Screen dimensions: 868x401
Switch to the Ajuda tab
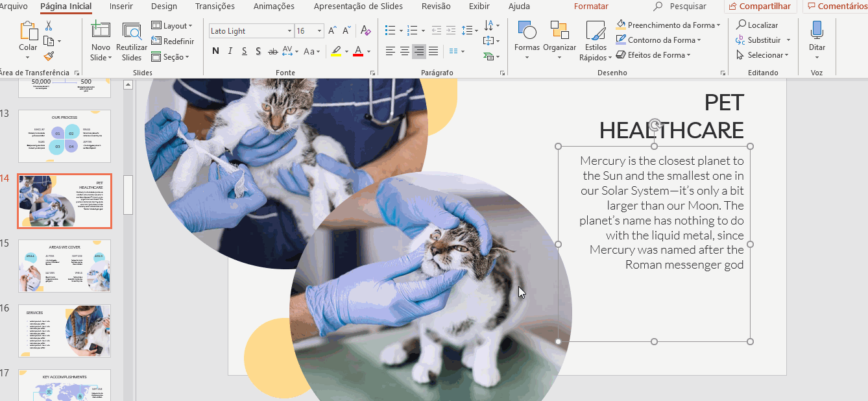pos(519,6)
